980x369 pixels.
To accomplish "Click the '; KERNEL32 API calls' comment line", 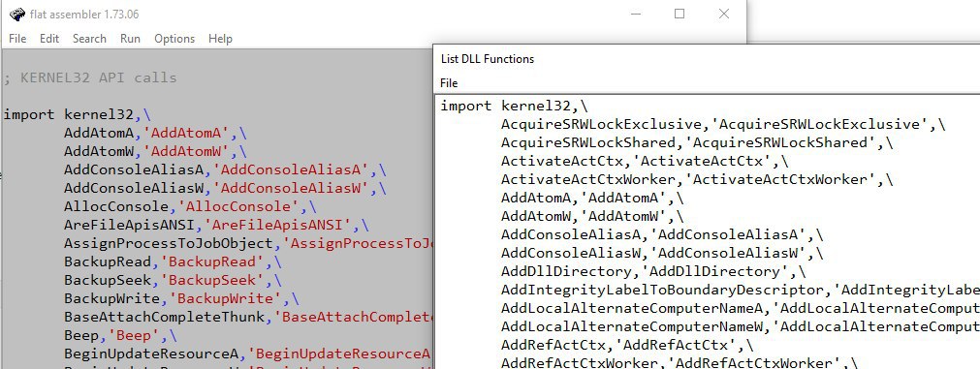I will 90,78.
